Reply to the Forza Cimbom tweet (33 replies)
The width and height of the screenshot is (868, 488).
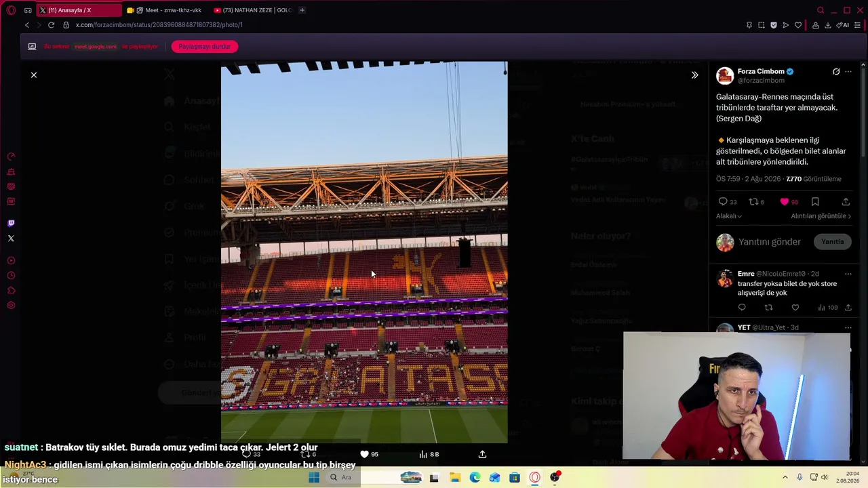point(728,202)
